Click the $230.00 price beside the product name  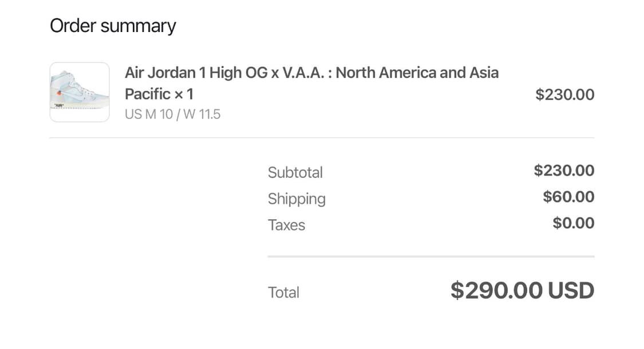pyautogui.click(x=564, y=94)
